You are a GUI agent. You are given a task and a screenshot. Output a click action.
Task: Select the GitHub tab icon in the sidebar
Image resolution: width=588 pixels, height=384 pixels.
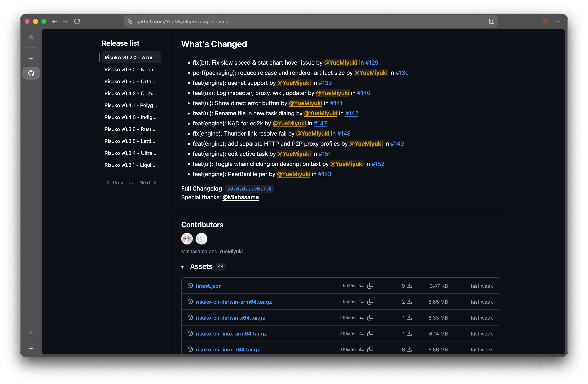pyautogui.click(x=31, y=73)
